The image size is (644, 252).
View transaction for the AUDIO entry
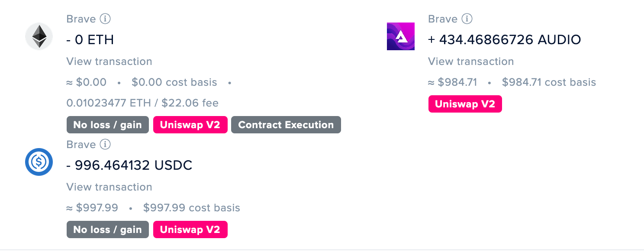tap(471, 61)
